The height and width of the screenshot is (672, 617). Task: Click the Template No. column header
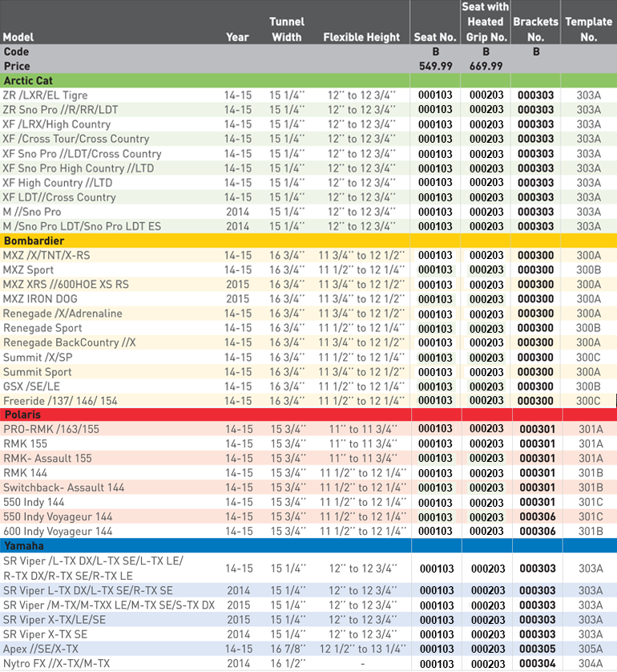[589, 29]
